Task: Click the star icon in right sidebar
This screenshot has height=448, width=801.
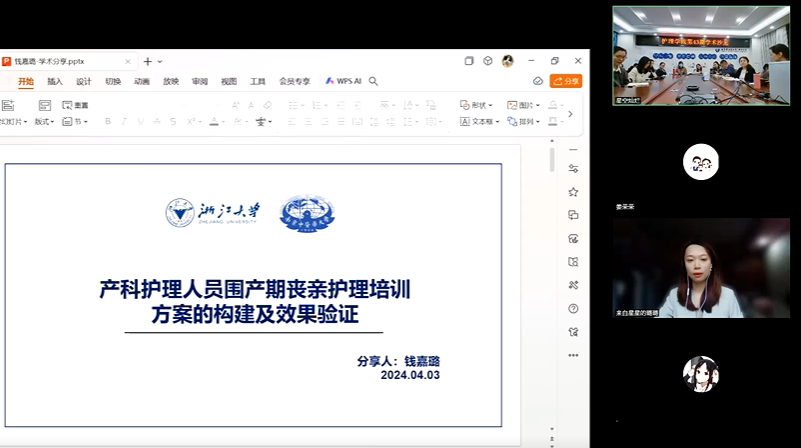Action: [573, 192]
